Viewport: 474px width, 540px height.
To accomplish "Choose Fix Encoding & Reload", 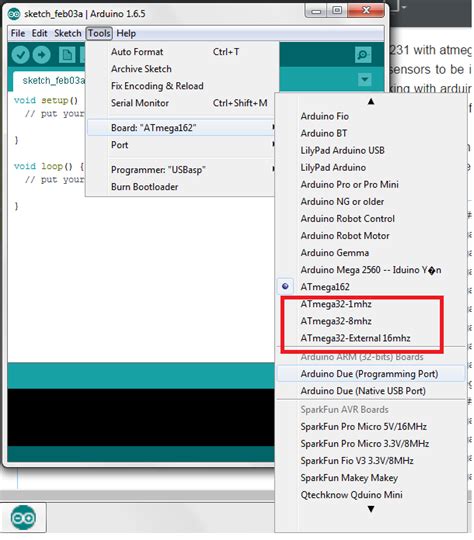I will coord(181,86).
